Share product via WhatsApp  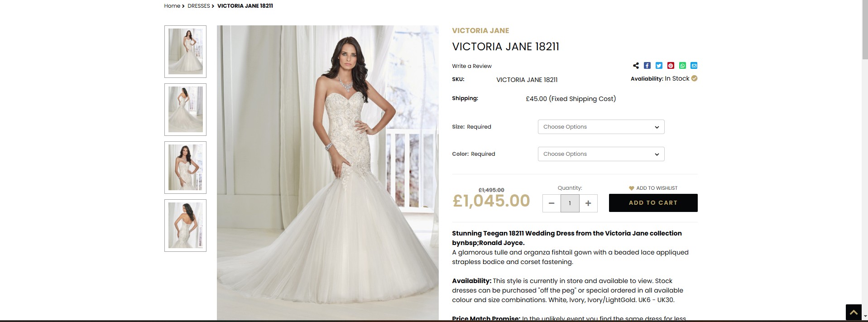(682, 66)
